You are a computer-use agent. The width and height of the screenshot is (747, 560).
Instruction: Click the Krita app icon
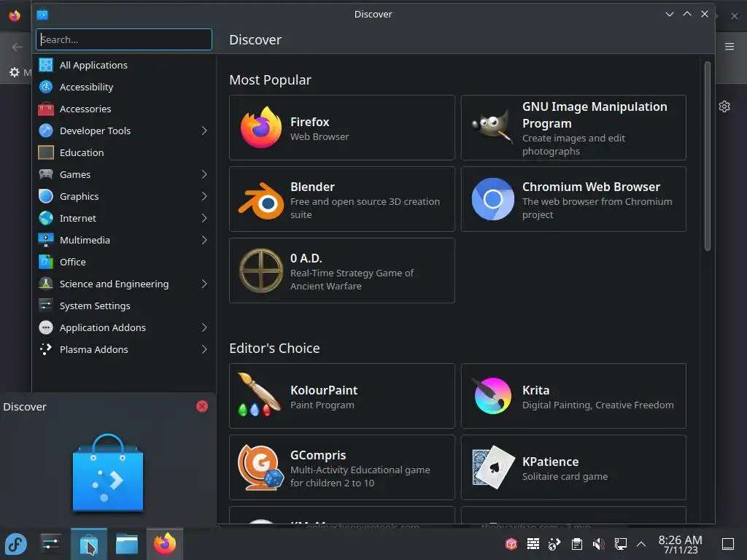492,396
